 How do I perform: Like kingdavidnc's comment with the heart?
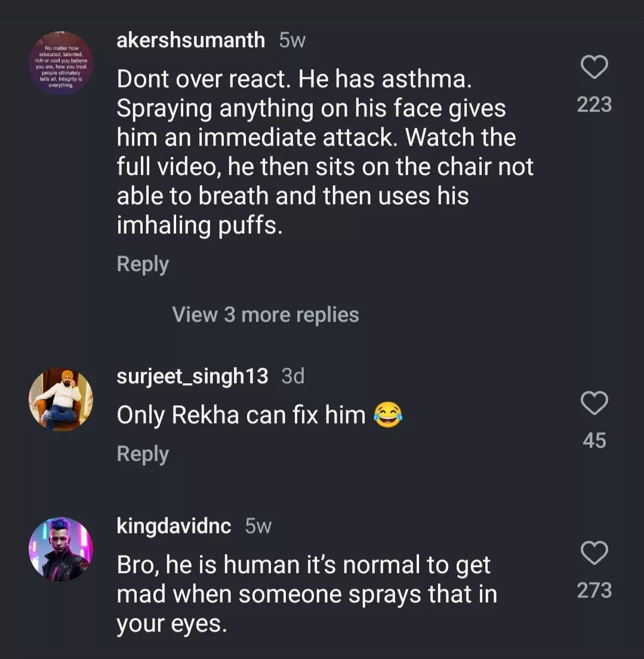(x=594, y=553)
